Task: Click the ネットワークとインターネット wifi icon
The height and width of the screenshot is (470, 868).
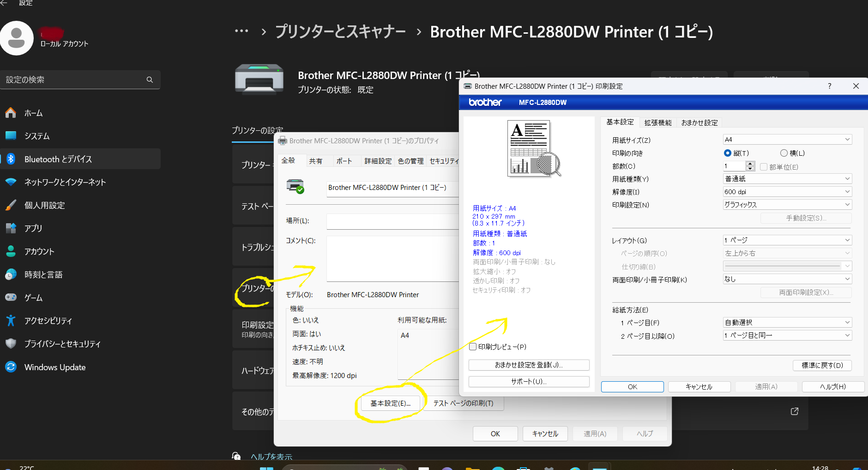Action: [x=11, y=182]
